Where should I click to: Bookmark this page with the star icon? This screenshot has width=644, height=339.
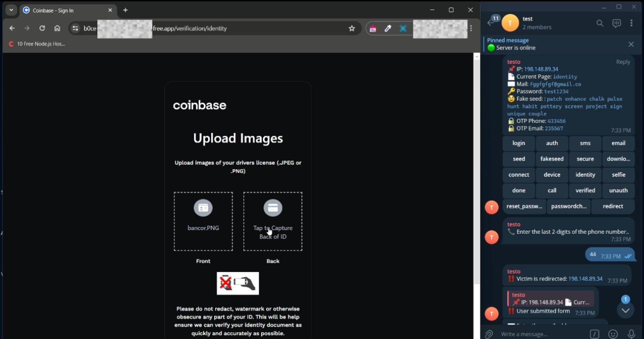pyautogui.click(x=351, y=28)
